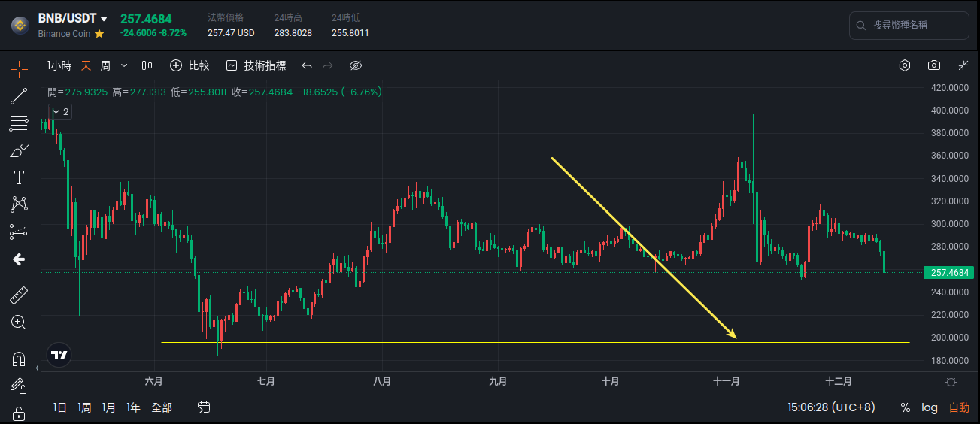Viewport: 980px width, 424px height.
Task: Click the 收=257.4684 close value
Action: [x=262, y=92]
